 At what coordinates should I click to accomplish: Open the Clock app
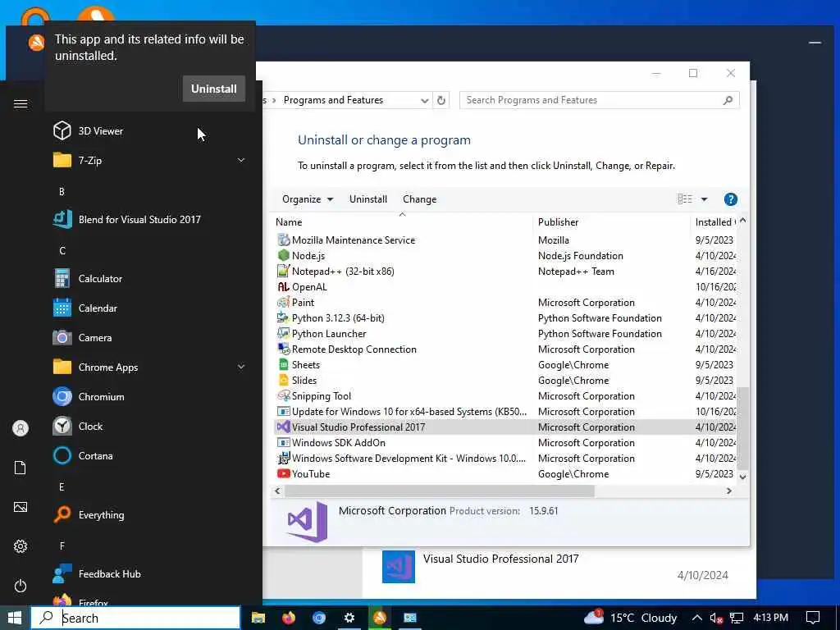(x=90, y=427)
